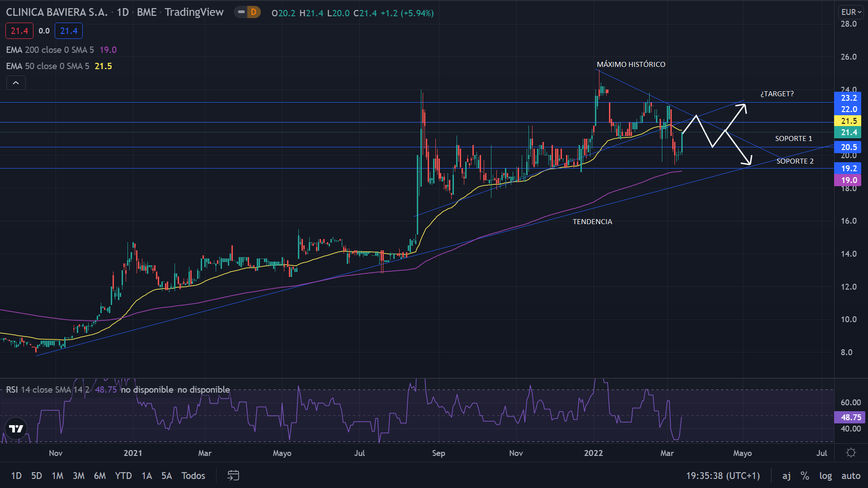Click the TradingView logo badge

point(16,428)
